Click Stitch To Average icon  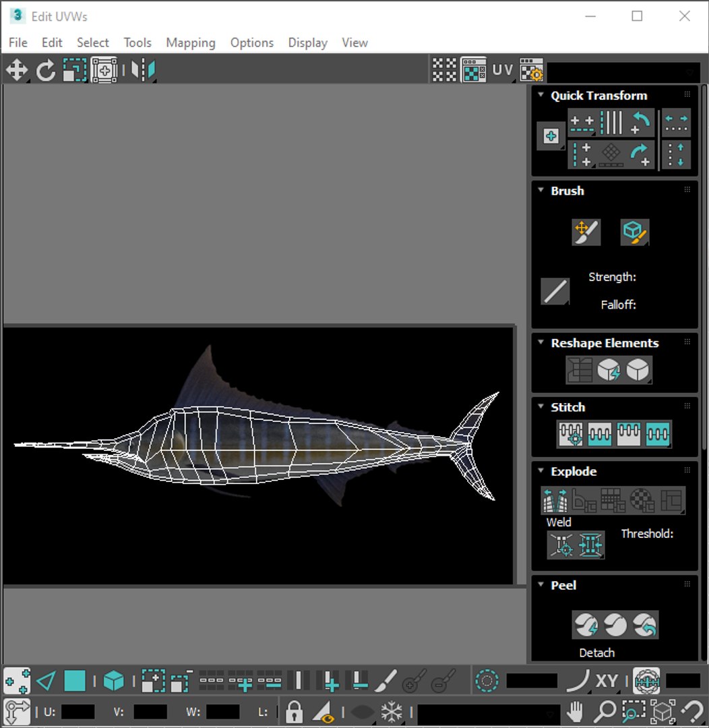tap(599, 433)
